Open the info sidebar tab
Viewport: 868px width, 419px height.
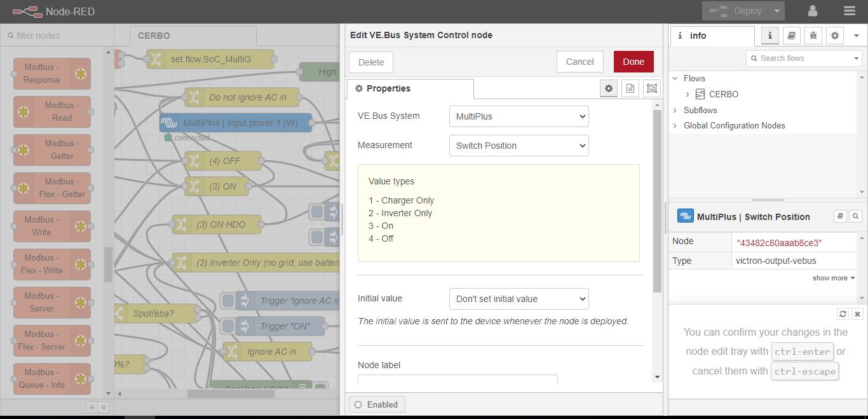coord(712,36)
